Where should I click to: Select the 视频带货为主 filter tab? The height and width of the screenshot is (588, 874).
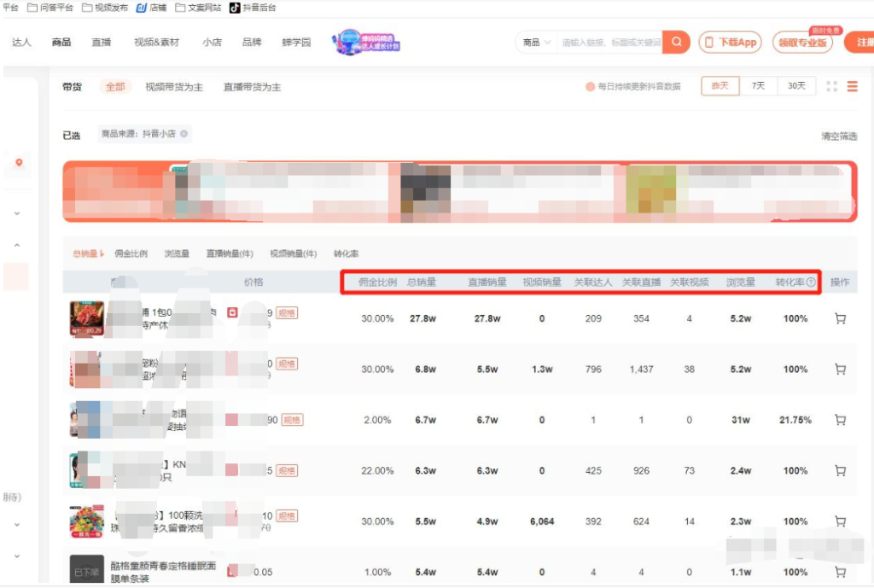click(174, 87)
